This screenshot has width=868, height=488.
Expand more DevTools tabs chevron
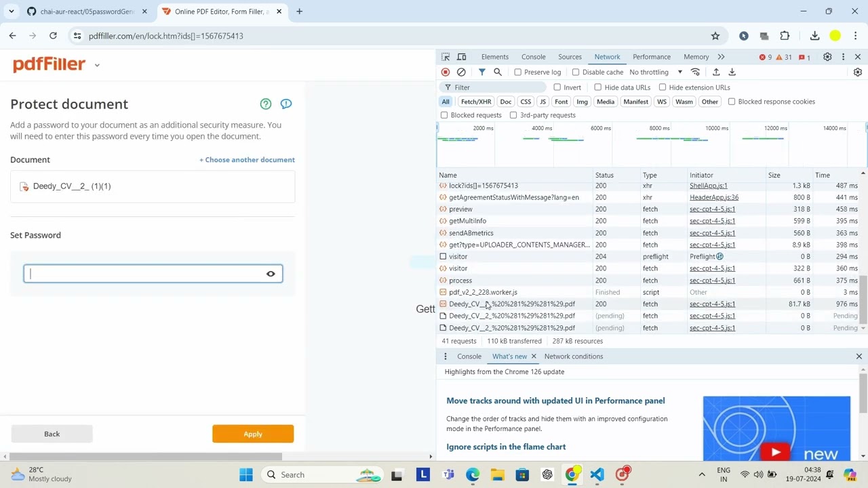[721, 57]
